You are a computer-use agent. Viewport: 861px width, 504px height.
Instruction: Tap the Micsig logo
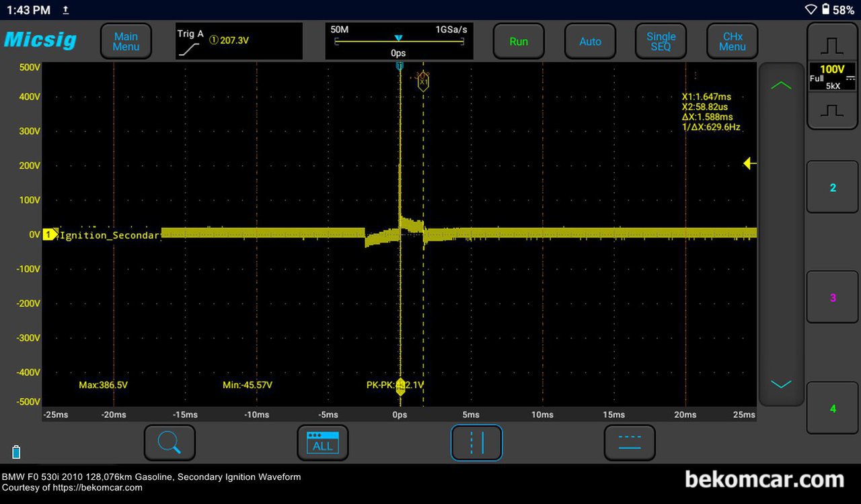click(40, 40)
